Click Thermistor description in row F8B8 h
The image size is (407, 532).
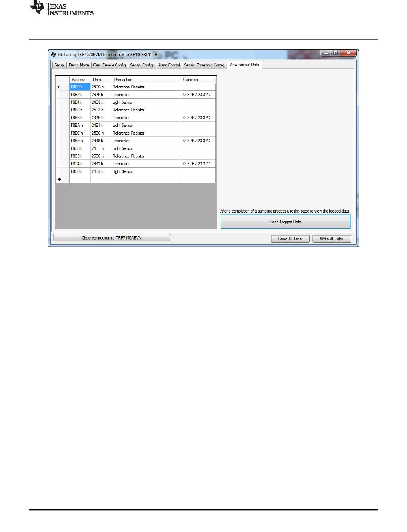(x=146, y=118)
